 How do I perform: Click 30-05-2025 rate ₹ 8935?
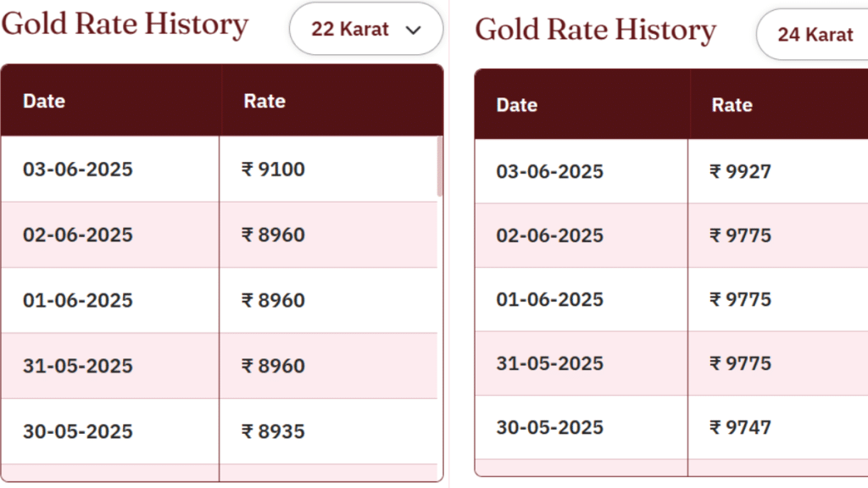(273, 431)
